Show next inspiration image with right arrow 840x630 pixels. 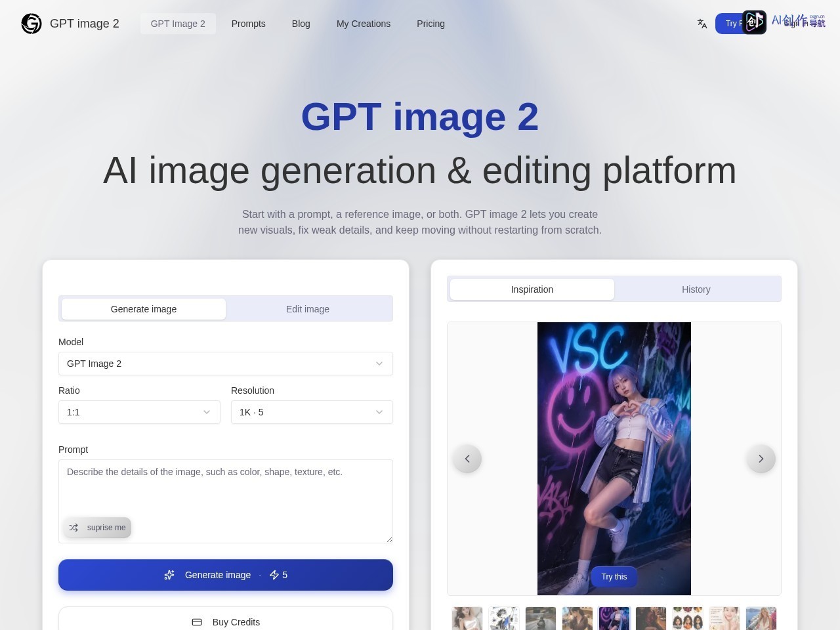click(761, 459)
